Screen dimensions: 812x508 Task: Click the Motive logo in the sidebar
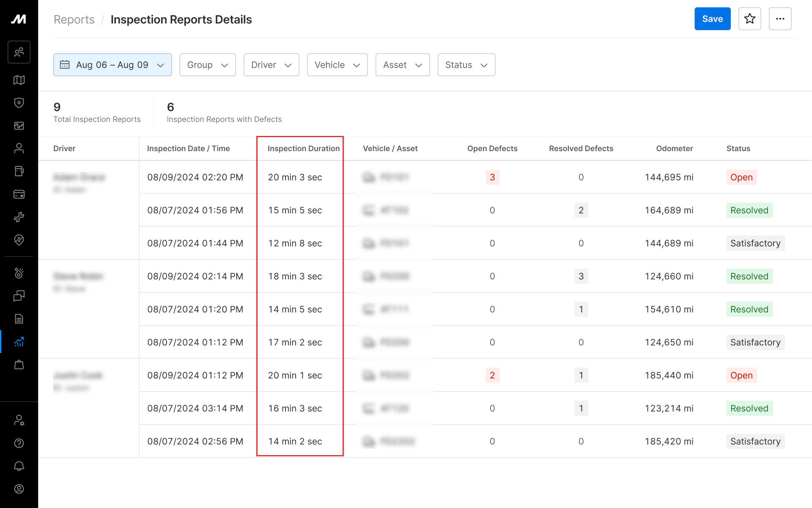pyautogui.click(x=19, y=19)
